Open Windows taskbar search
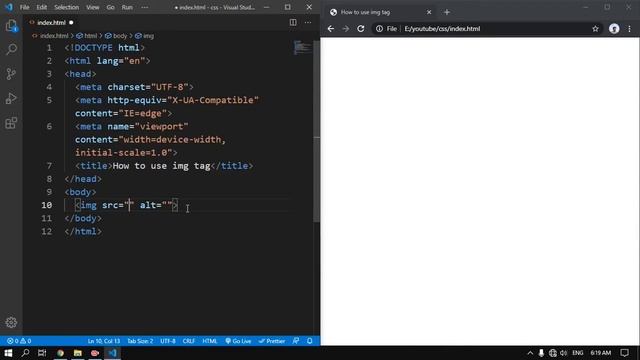Image resolution: width=640 pixels, height=360 pixels. click(25, 353)
